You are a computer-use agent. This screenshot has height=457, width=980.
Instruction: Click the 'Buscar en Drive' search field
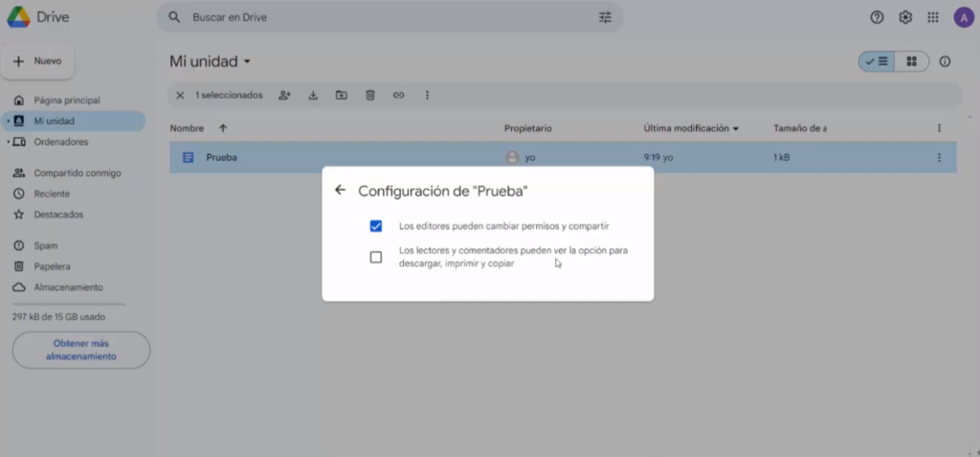[383, 17]
